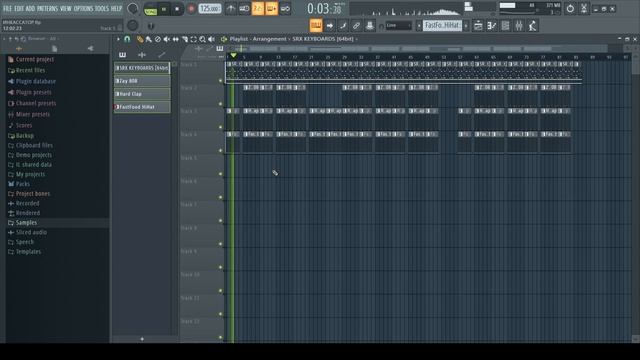This screenshot has width=640, height=360.
Task: Select the Select tool in playlist toolbar
Action: [x=193, y=39]
